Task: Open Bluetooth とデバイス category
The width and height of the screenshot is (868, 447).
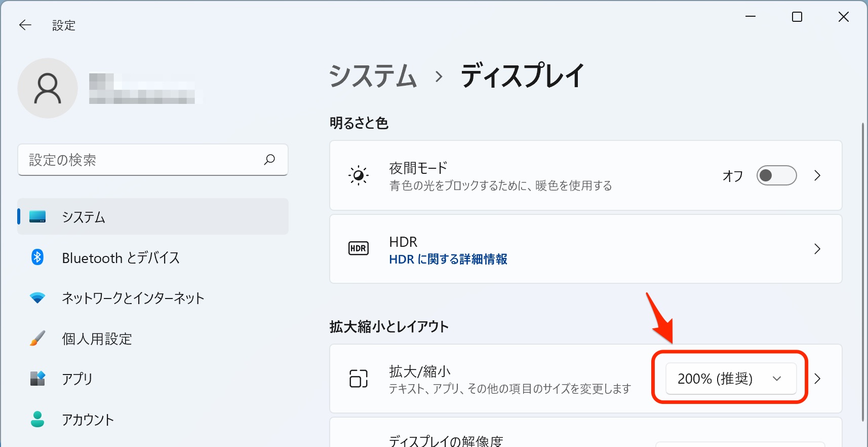Action: tap(153, 257)
